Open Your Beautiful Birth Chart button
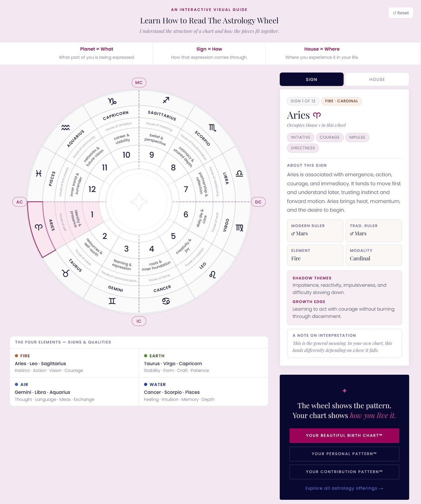Image resolution: width=421 pixels, height=504 pixels. pyautogui.click(x=344, y=436)
